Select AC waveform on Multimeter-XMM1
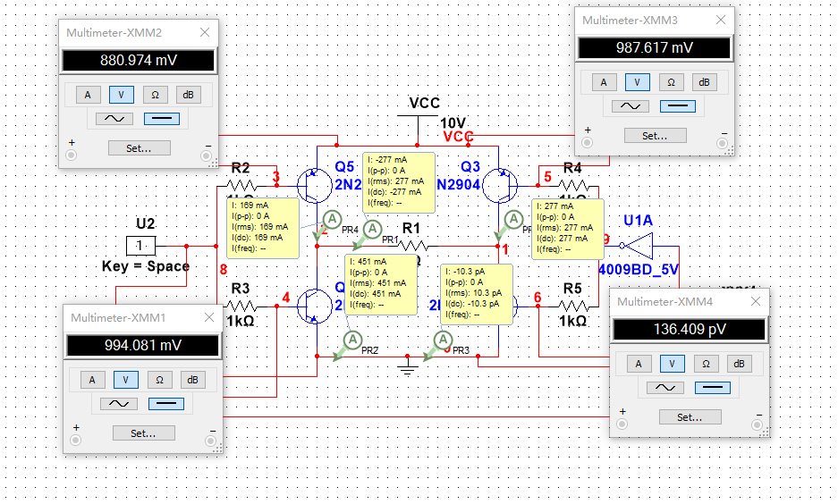 click(x=119, y=404)
